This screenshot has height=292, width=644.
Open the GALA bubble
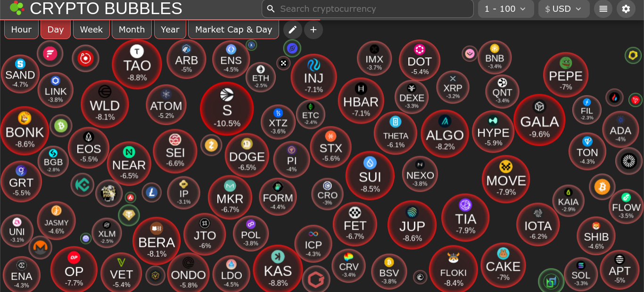point(539,120)
